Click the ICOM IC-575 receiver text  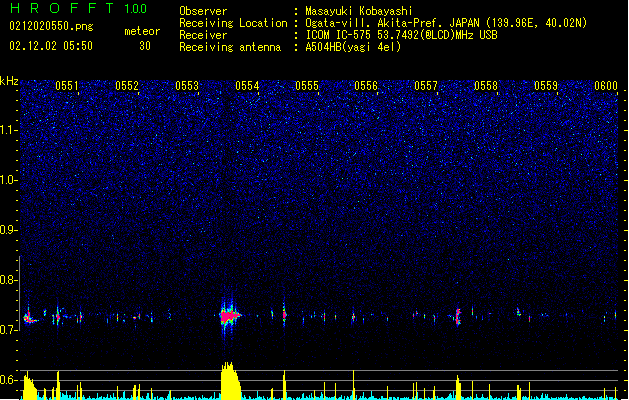pyautogui.click(x=401, y=35)
